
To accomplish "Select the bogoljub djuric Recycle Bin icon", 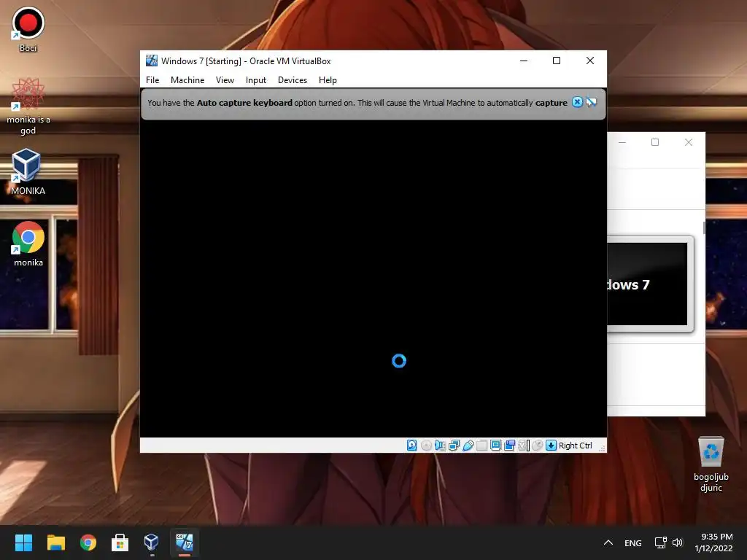I will click(711, 464).
